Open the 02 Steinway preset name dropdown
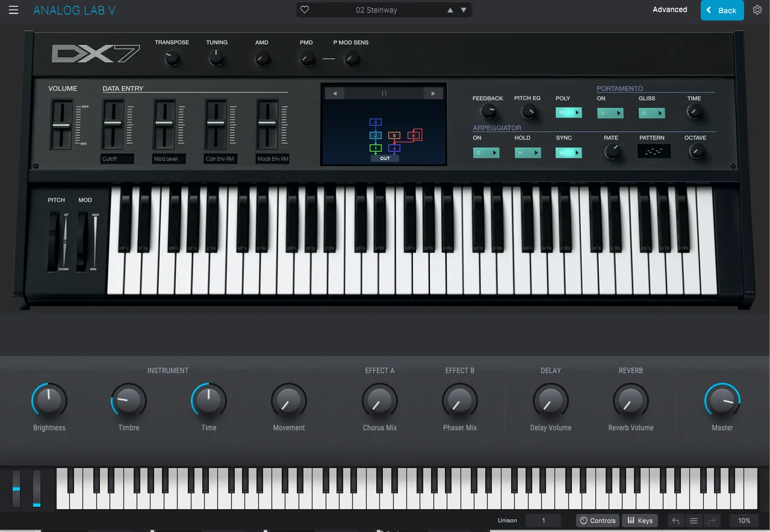Screen dimensions: 770x532 376,10
